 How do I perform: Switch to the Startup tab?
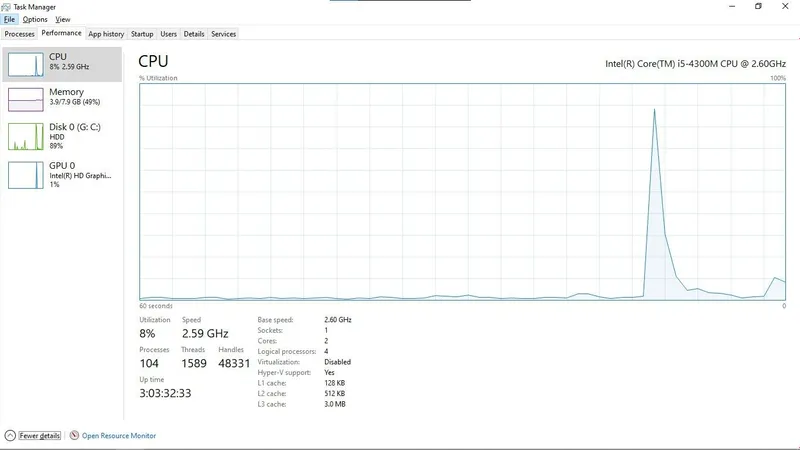click(142, 34)
